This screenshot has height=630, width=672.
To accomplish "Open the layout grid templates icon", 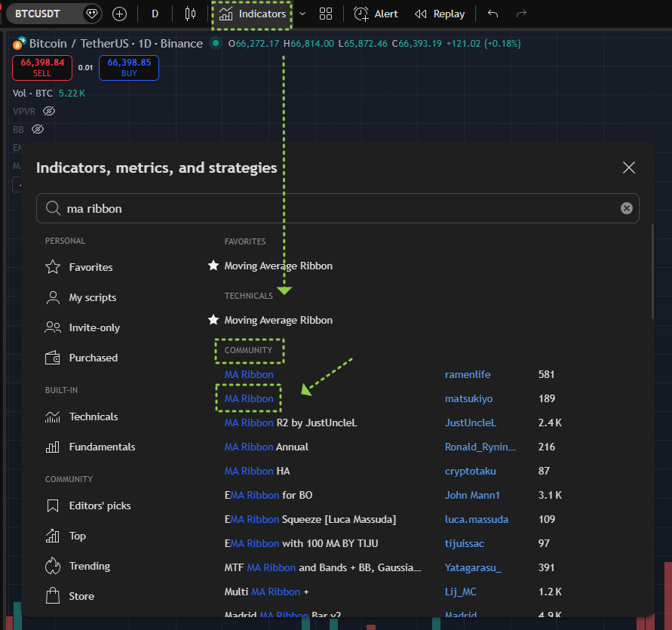I will 326,14.
